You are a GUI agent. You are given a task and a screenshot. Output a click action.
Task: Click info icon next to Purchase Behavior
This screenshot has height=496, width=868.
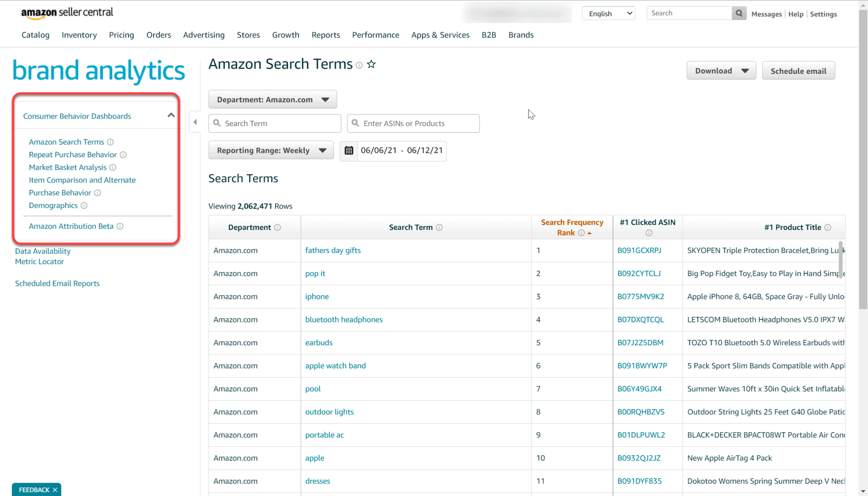click(x=97, y=193)
